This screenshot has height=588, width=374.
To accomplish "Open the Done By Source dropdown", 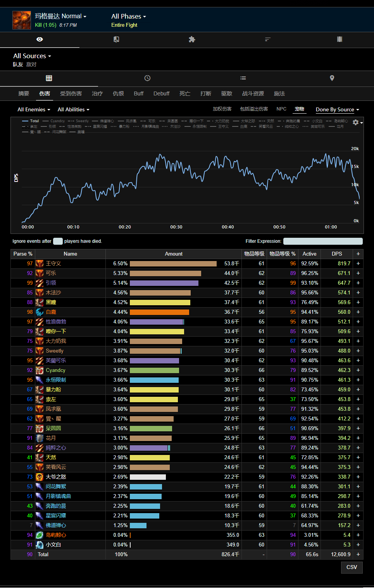I will [338, 110].
